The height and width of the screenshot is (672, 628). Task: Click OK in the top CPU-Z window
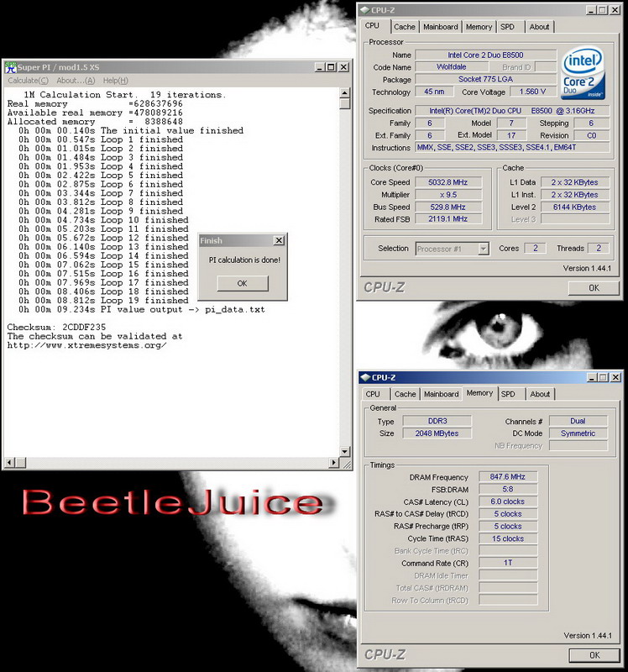(594, 288)
